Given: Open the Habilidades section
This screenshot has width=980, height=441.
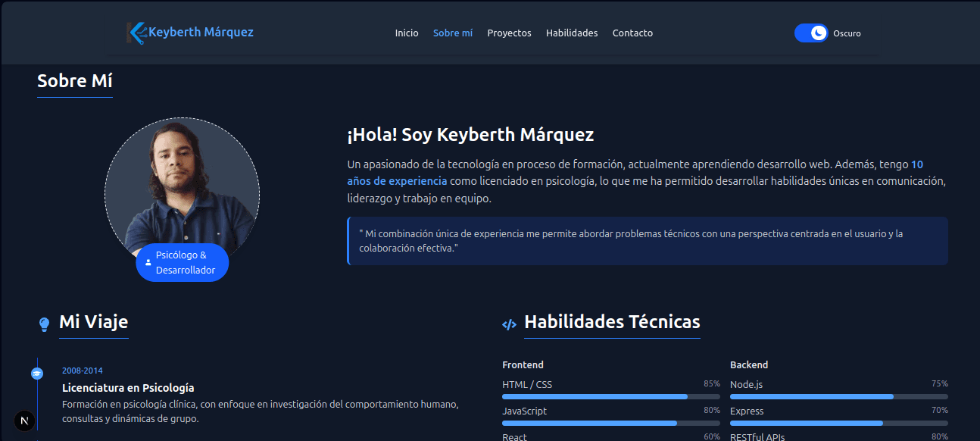Looking at the screenshot, I should pyautogui.click(x=572, y=33).
